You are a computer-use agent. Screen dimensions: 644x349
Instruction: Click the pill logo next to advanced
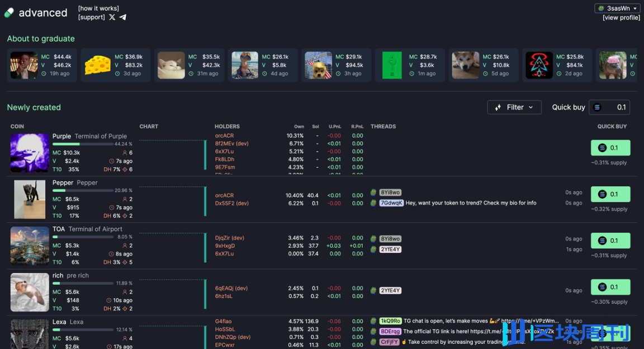pos(9,13)
